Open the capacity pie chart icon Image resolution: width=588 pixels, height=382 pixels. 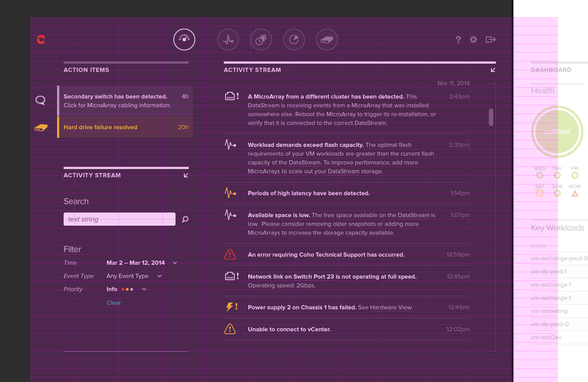[294, 40]
